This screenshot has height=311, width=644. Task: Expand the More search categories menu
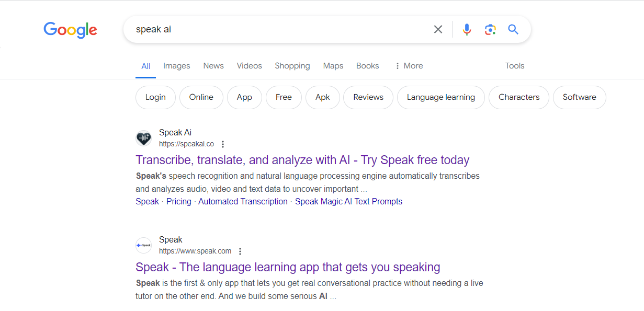408,65
